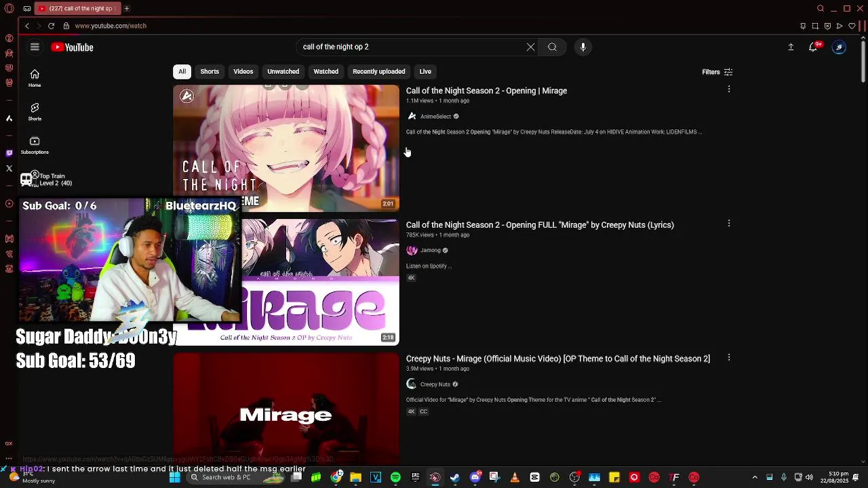
Task: Open the pink-haired Call of the Night thumbnail
Action: point(286,148)
